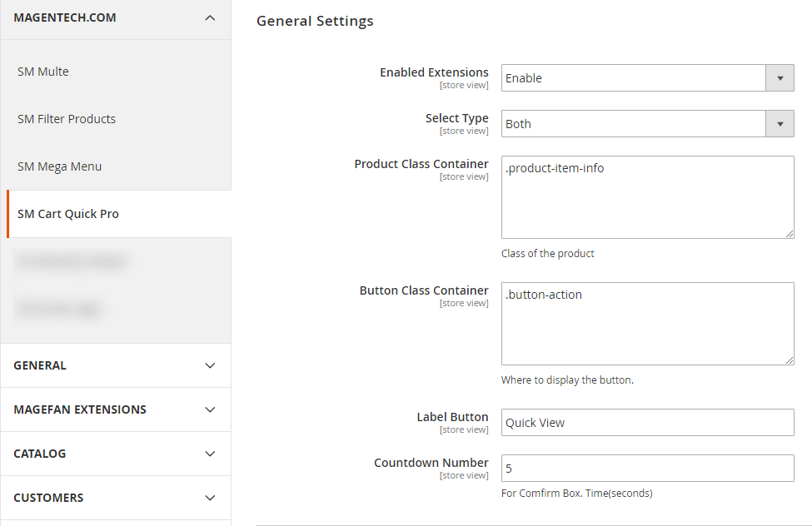The width and height of the screenshot is (812, 526).
Task: Go to SM Mega Menu tab
Action: coord(59,166)
